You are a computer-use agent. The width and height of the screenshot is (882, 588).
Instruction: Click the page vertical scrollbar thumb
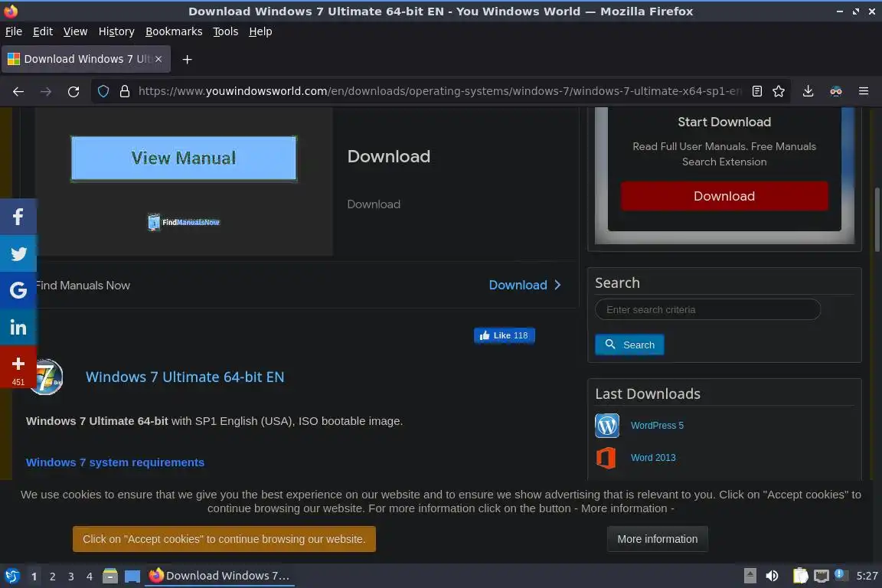pos(877,220)
